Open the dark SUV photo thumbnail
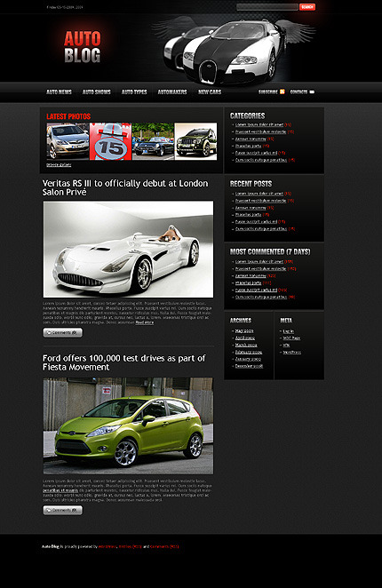Image resolution: width=382 pixels, height=588 pixels. pos(195,141)
